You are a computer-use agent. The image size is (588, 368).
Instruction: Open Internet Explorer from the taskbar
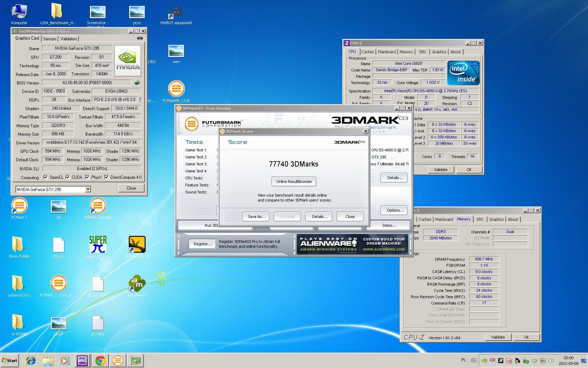pos(31,360)
